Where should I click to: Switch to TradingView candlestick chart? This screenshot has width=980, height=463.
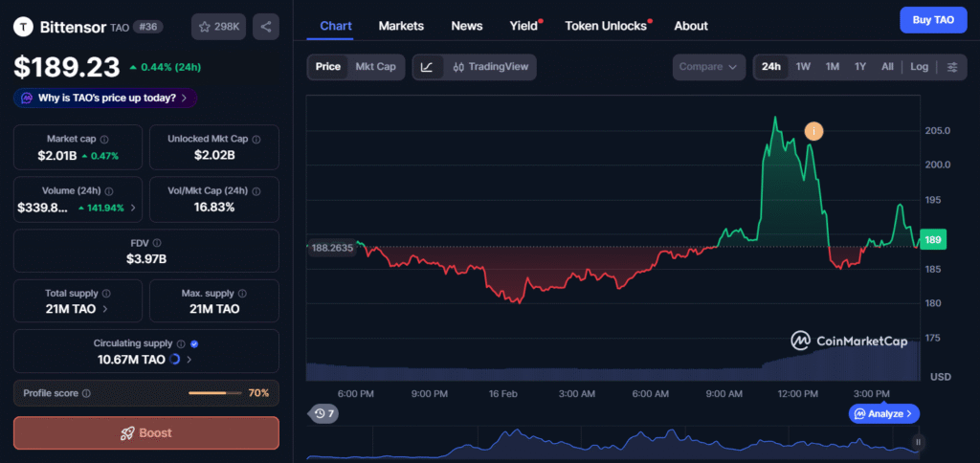(x=489, y=67)
